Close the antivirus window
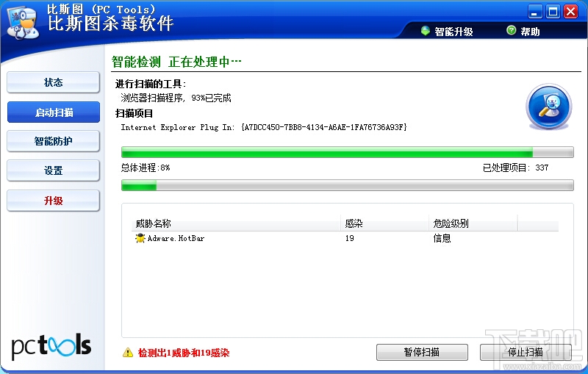Screen dimensions: 588x374 (571, 12)
